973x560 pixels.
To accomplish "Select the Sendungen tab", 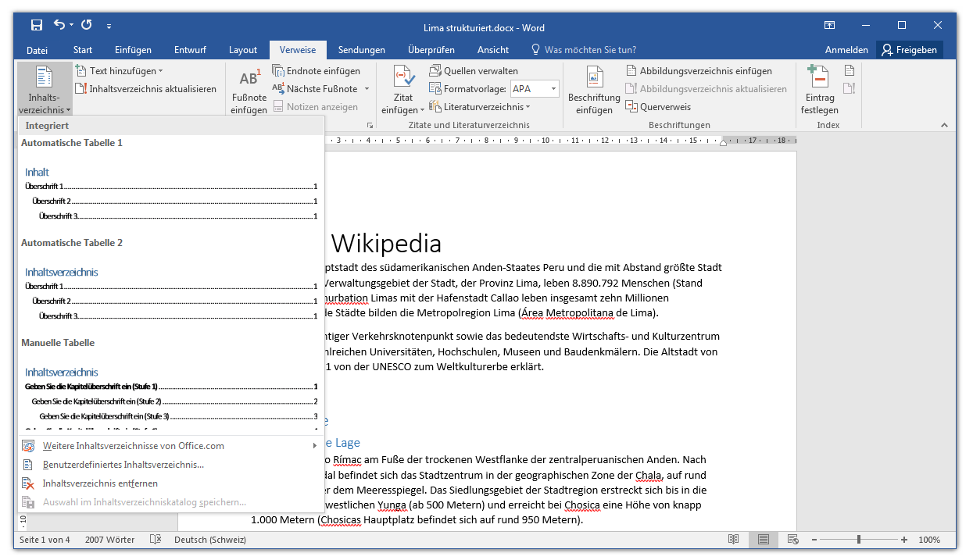I will click(x=362, y=50).
